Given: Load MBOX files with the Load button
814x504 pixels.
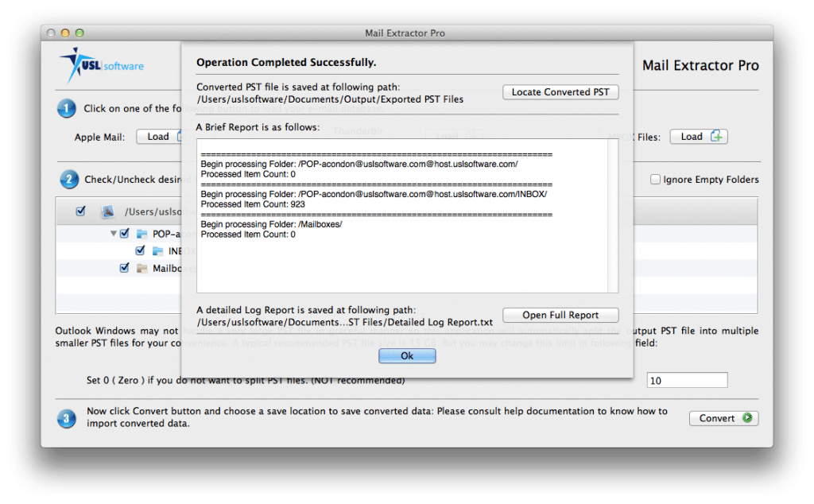Looking at the screenshot, I should (698, 137).
